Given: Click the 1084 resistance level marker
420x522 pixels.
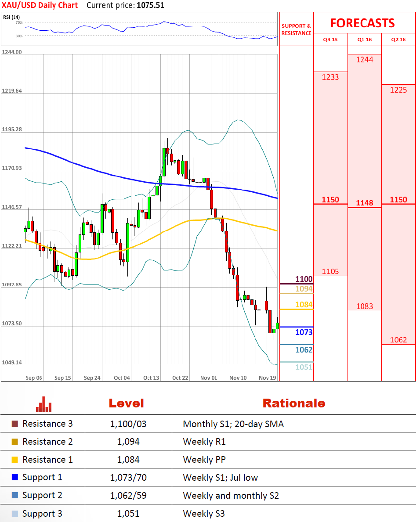Looking at the screenshot, I should tap(304, 305).
